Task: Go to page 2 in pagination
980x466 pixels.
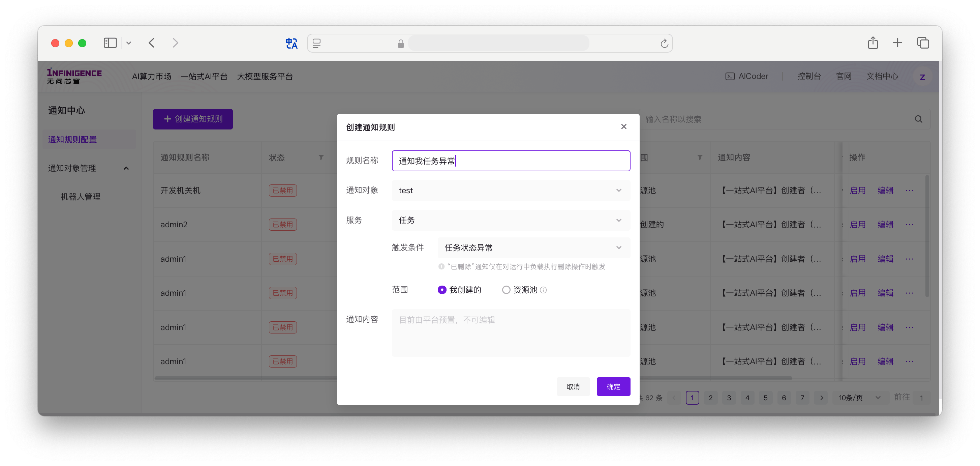Action: click(710, 398)
